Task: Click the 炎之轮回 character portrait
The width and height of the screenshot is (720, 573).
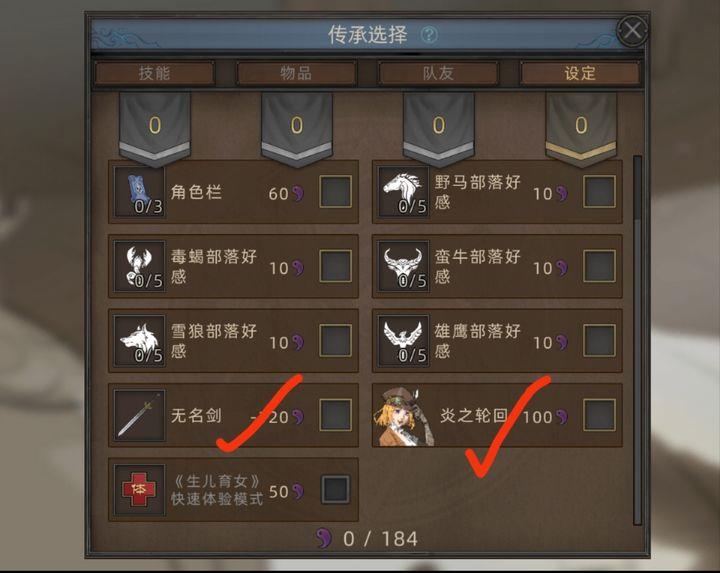Action: coord(404,416)
